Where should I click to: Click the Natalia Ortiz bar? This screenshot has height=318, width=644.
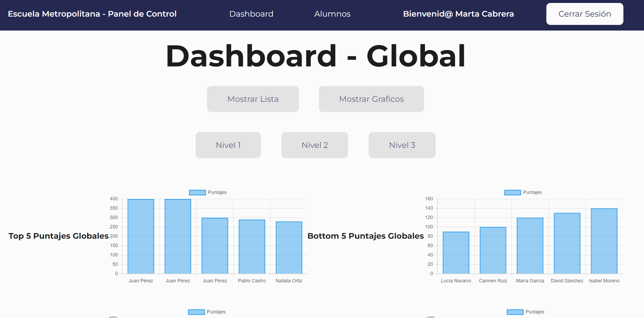pyautogui.click(x=289, y=248)
